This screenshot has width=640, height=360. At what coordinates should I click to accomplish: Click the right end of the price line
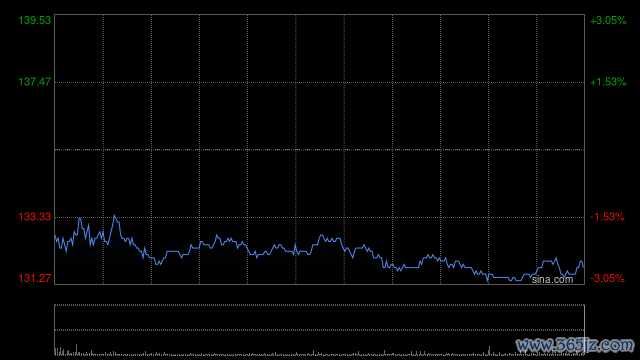[584, 267]
